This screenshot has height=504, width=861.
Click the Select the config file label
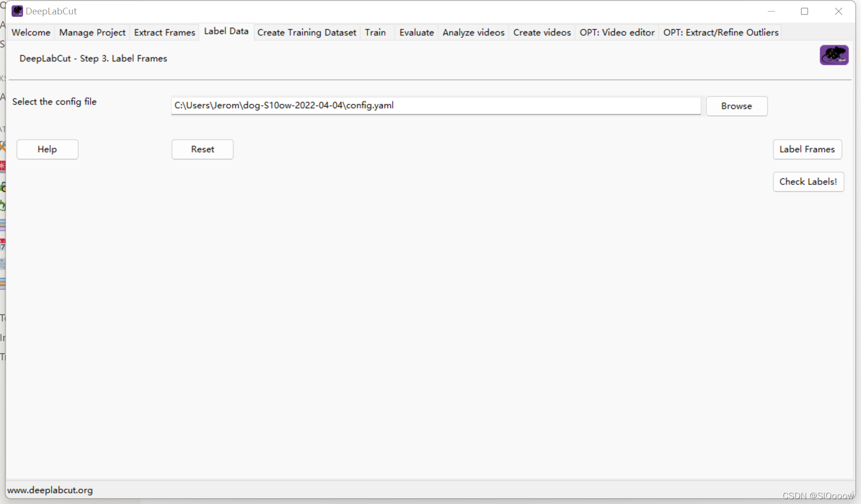click(54, 102)
